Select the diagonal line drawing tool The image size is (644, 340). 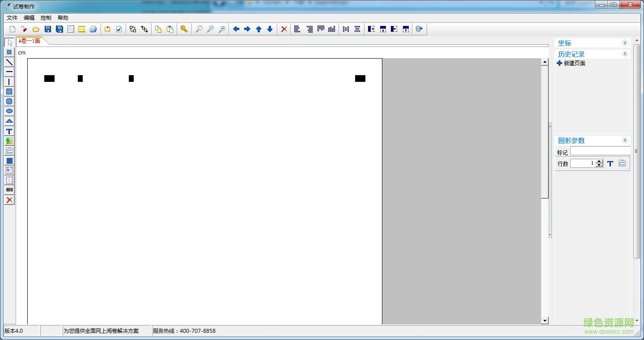coord(9,62)
